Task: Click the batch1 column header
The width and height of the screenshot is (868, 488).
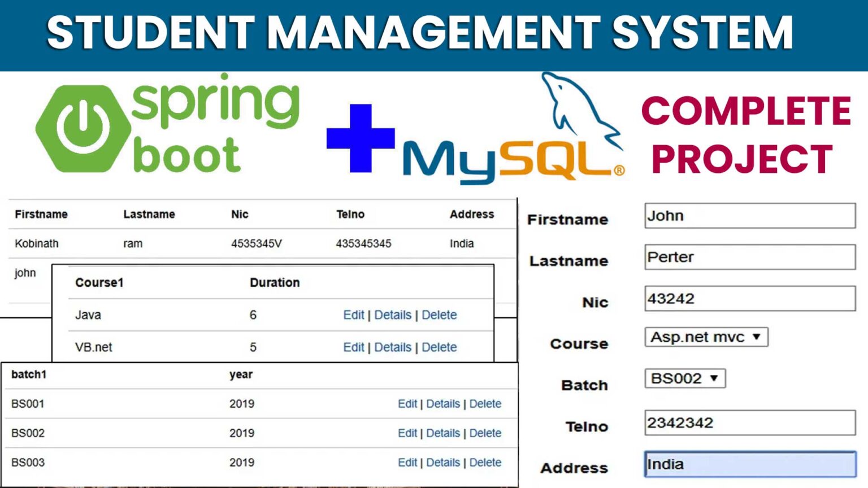Action: tap(29, 374)
